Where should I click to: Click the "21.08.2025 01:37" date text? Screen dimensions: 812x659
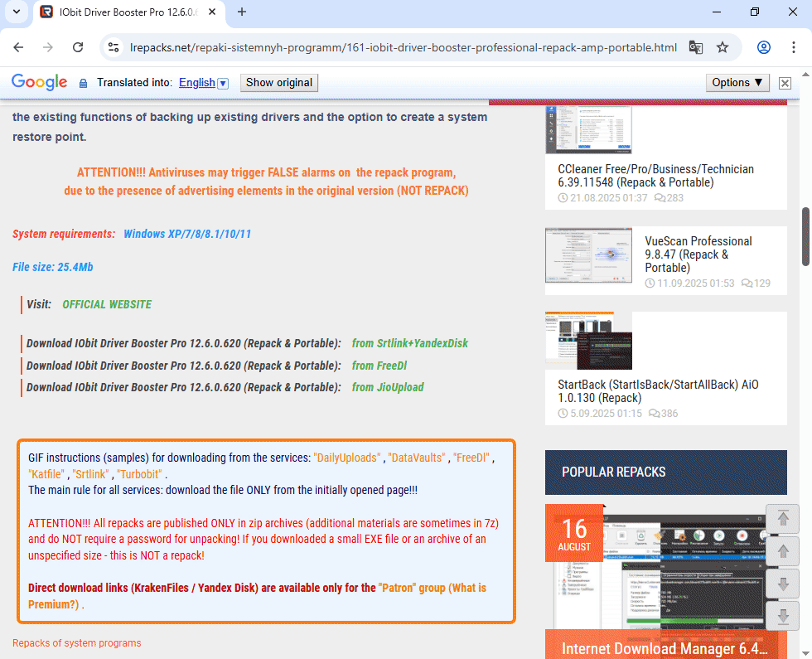pos(608,198)
